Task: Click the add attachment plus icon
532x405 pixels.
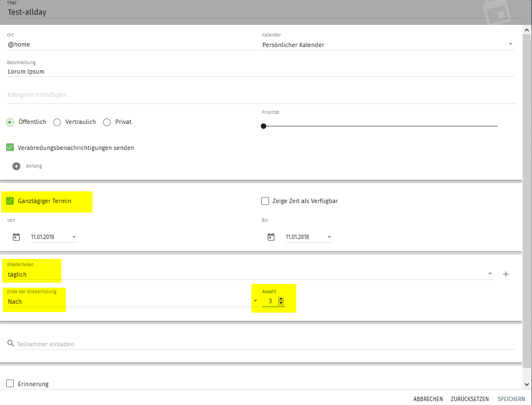Action: [x=16, y=166]
